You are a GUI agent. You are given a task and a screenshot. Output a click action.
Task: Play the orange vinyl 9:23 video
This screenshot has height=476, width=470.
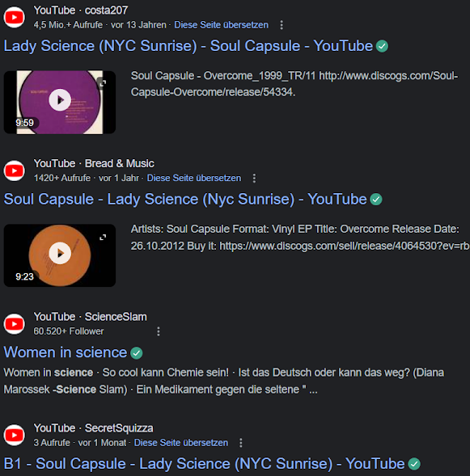pos(60,253)
